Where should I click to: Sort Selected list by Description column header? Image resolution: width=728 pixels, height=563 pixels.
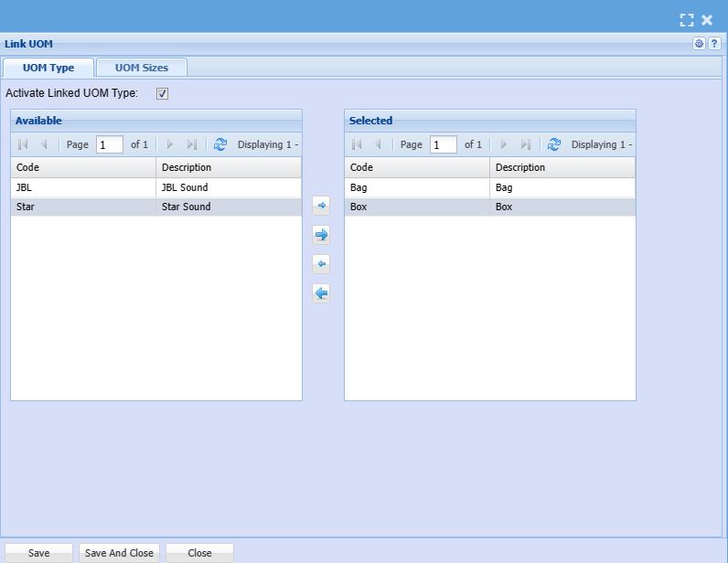point(562,167)
